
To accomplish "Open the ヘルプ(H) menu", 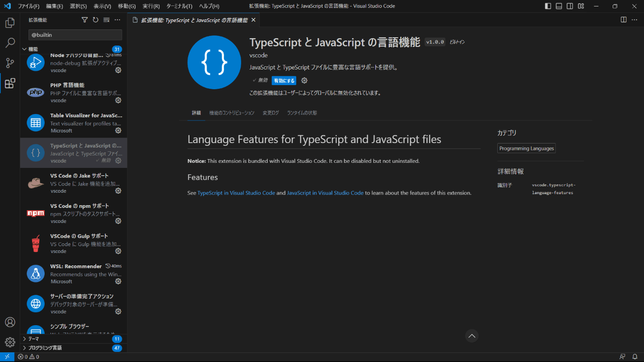I will (x=209, y=6).
